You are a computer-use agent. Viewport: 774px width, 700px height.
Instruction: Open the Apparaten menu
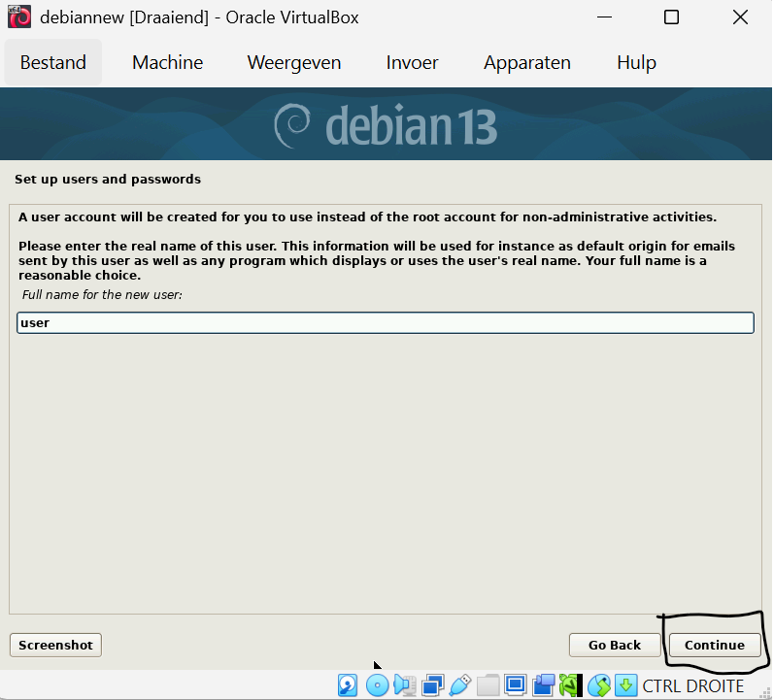tap(527, 63)
